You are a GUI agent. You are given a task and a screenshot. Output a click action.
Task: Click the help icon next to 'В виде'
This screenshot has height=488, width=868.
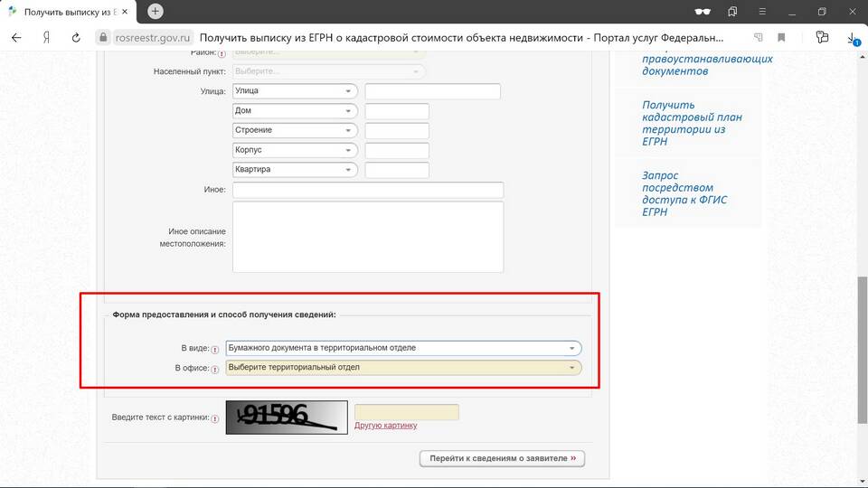tap(215, 349)
